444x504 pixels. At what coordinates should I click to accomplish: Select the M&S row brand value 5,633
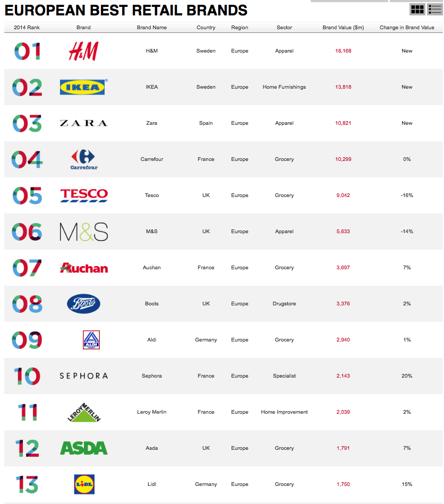(x=343, y=232)
